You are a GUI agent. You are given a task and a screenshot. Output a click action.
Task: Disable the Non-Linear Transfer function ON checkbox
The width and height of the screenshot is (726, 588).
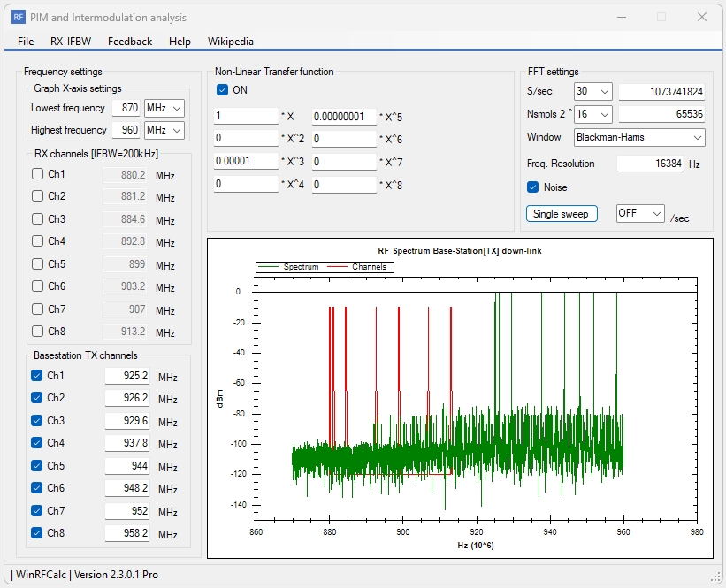tap(221, 89)
